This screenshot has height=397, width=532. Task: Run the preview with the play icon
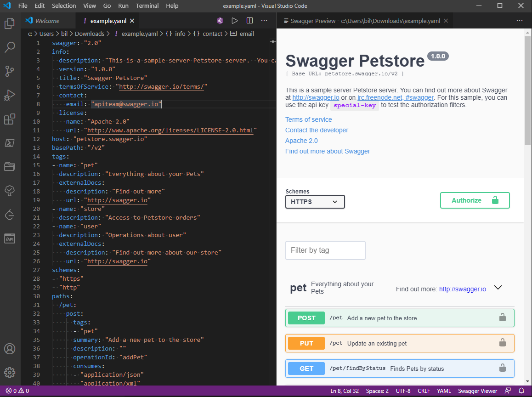pyautogui.click(x=234, y=21)
